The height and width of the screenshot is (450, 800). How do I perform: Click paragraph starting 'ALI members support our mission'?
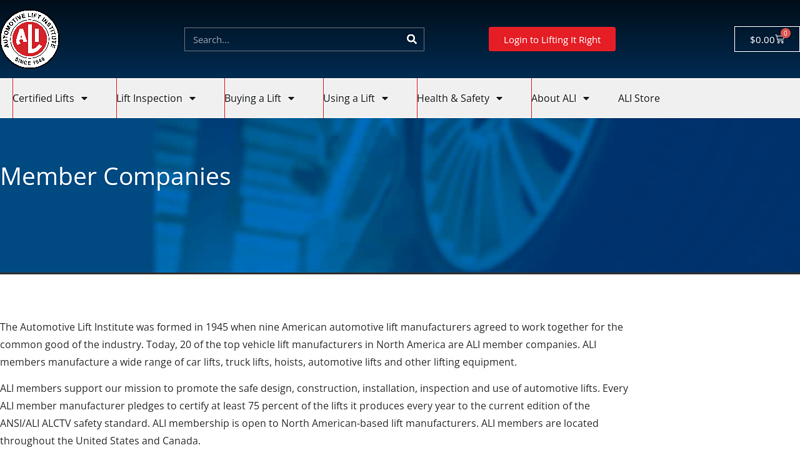pyautogui.click(x=314, y=414)
